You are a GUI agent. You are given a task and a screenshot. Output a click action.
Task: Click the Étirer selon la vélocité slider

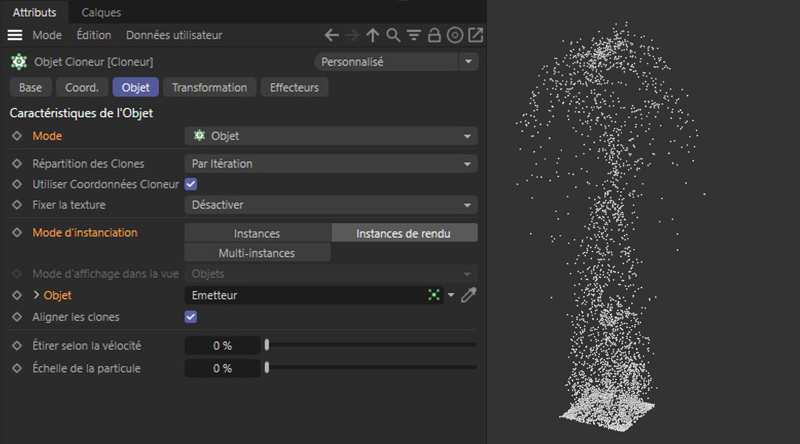tap(370, 345)
